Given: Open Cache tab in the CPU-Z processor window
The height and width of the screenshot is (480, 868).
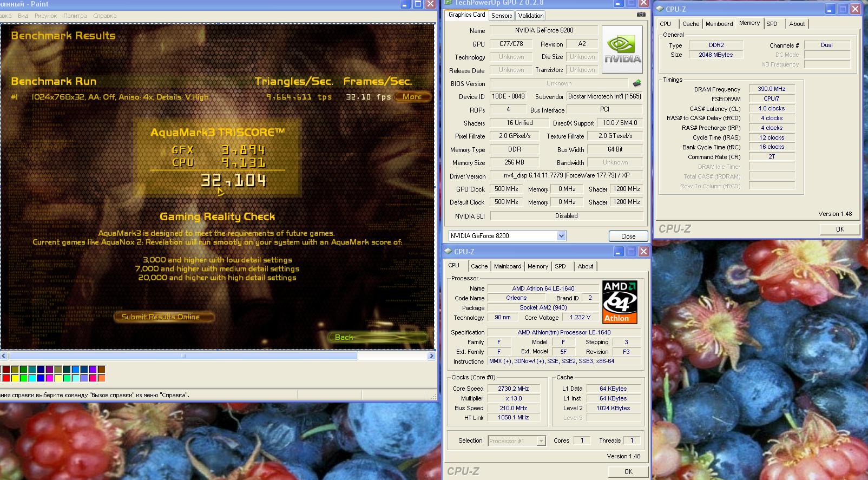Looking at the screenshot, I should 479,266.
